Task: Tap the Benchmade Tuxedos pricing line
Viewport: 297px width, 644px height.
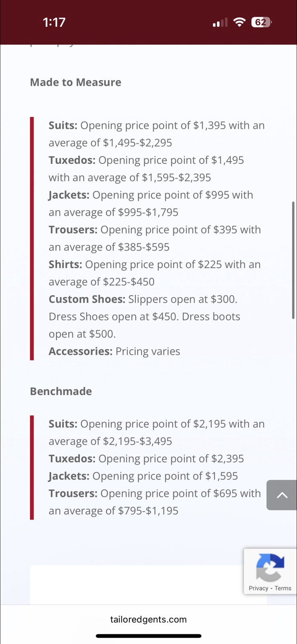Action: (x=146, y=458)
